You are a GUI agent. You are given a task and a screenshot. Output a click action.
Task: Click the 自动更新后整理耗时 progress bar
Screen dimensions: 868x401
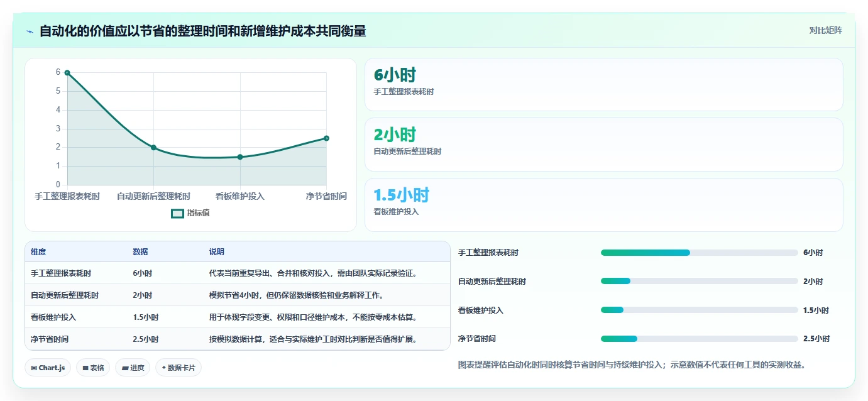699,281
